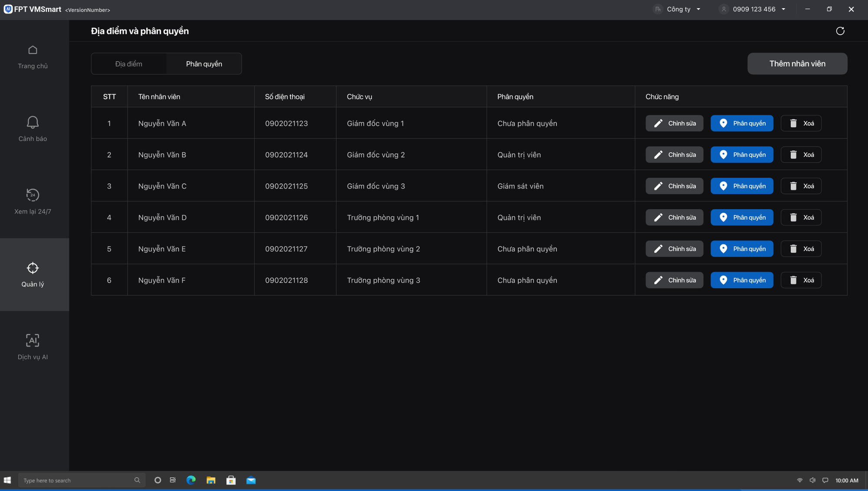This screenshot has width=868, height=491.
Task: Delete the Nguyễn Văn E row
Action: click(801, 249)
